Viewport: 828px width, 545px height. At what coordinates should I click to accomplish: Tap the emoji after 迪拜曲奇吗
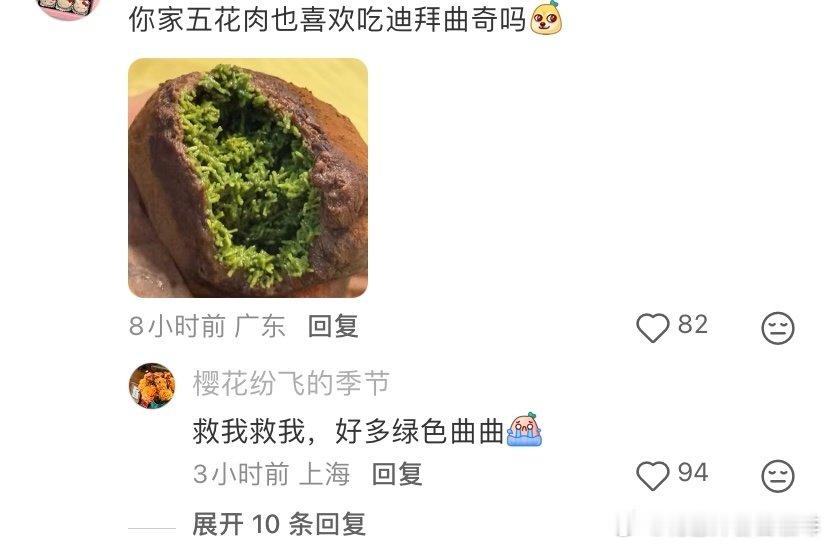coord(546,18)
